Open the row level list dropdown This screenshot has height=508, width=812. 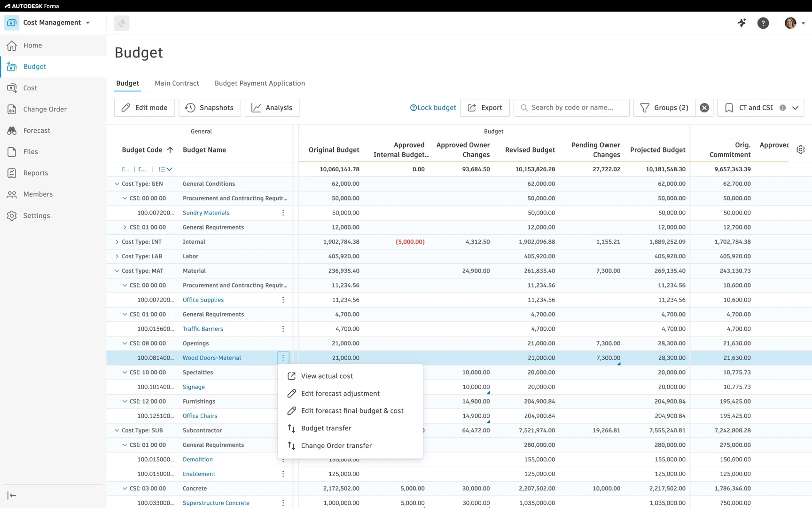(x=165, y=169)
